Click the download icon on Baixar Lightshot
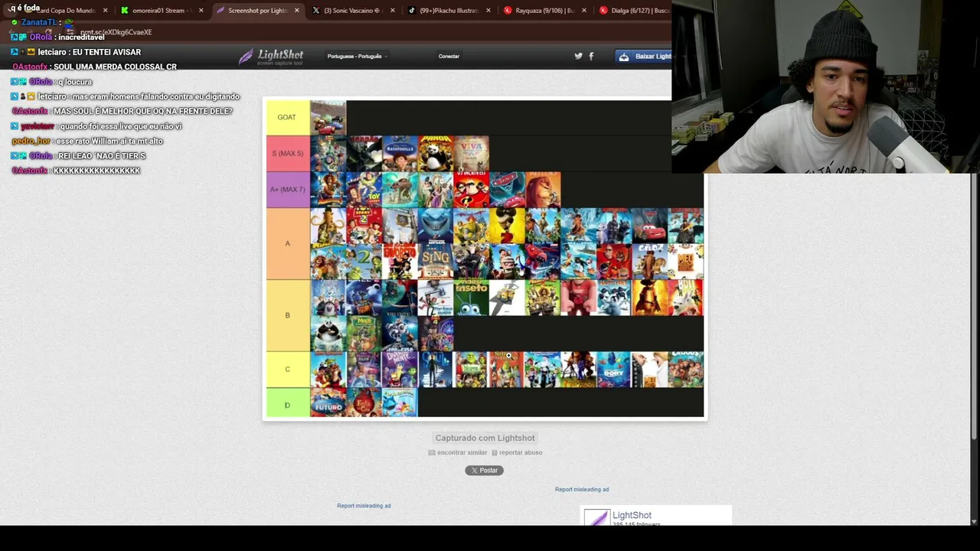This screenshot has width=980, height=551. tap(624, 57)
